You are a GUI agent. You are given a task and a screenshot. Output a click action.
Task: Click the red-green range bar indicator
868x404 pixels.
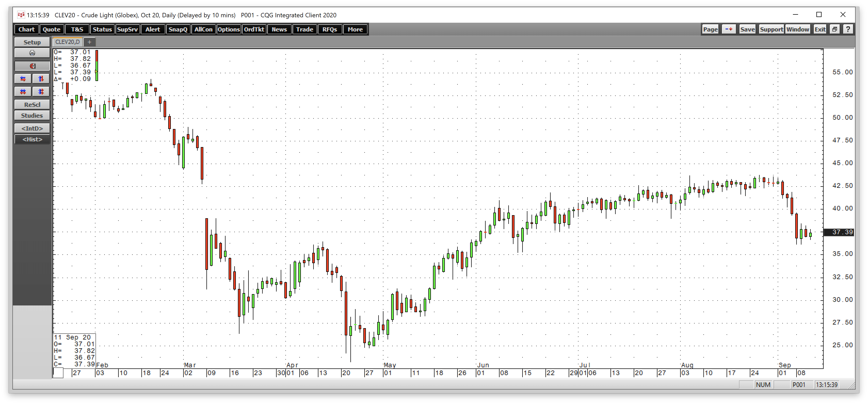pos(97,65)
